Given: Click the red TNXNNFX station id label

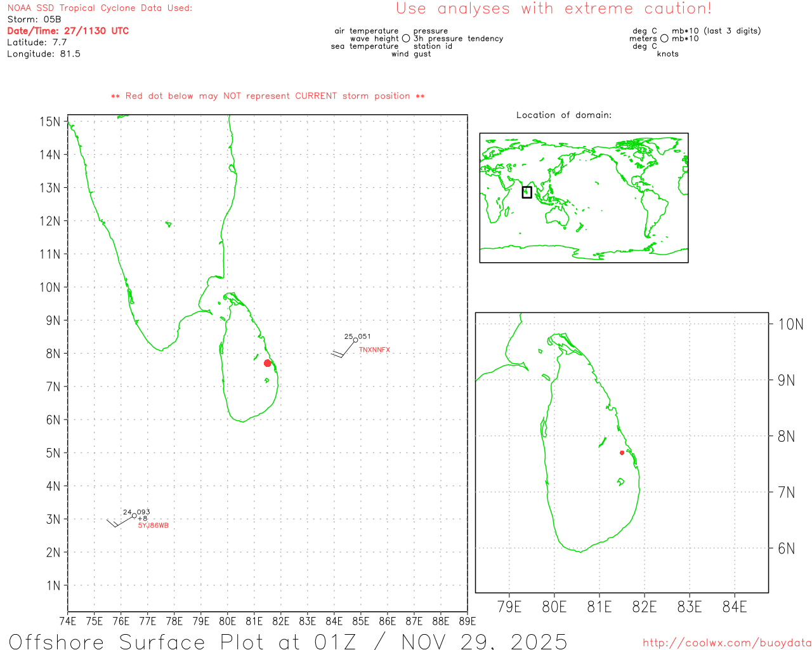Looking at the screenshot, I should pos(374,350).
